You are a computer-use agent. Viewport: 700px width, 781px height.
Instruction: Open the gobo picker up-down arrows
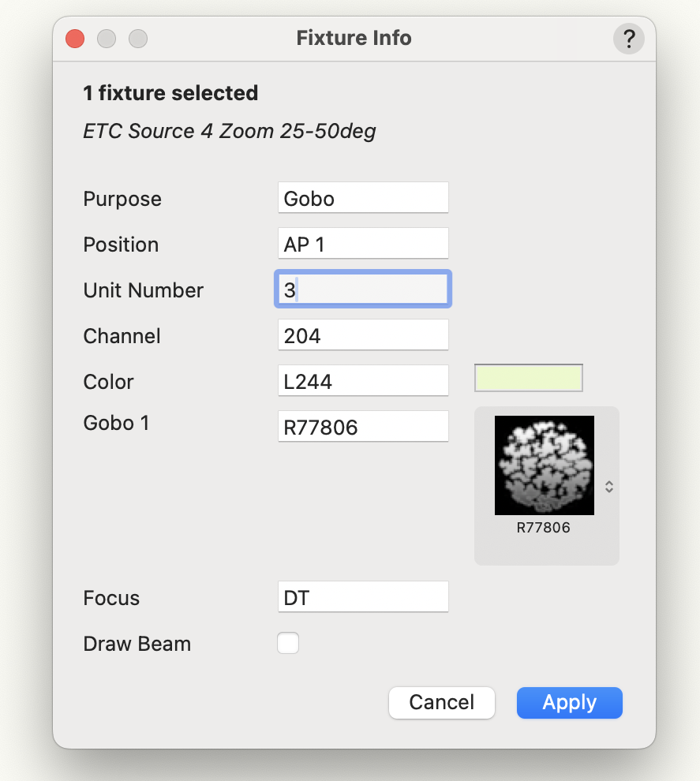(608, 487)
